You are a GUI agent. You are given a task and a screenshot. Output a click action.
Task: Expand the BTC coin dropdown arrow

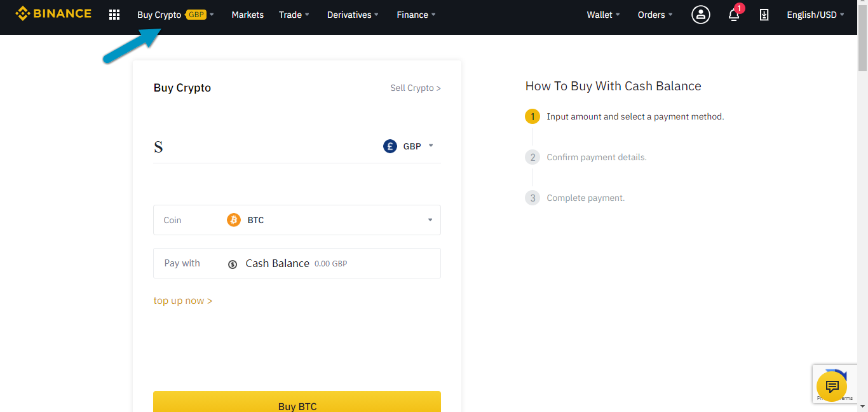tap(430, 220)
